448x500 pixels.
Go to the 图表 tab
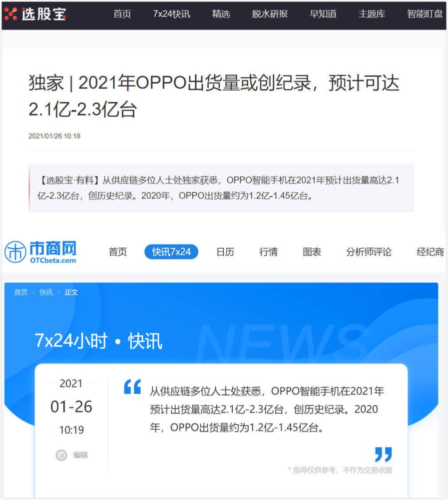click(x=312, y=252)
